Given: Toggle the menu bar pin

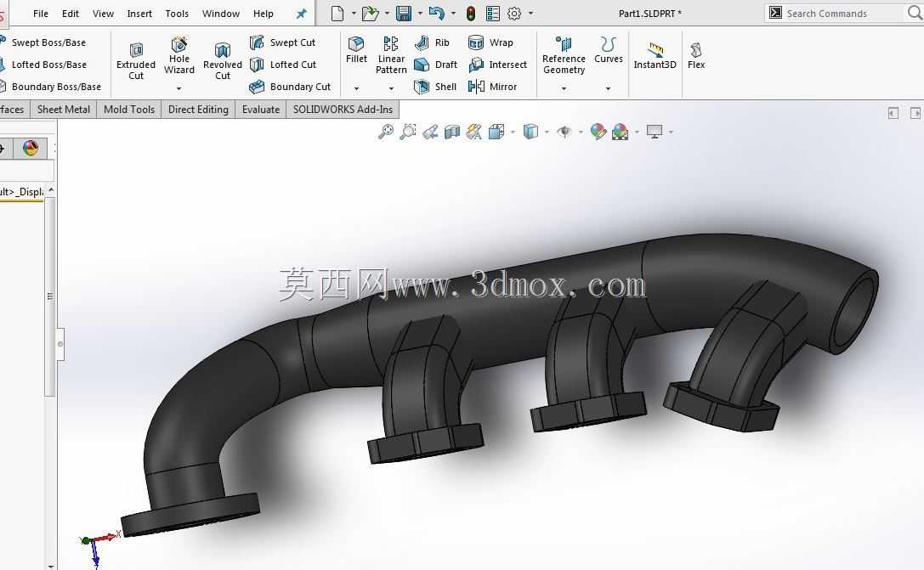Looking at the screenshot, I should (301, 14).
